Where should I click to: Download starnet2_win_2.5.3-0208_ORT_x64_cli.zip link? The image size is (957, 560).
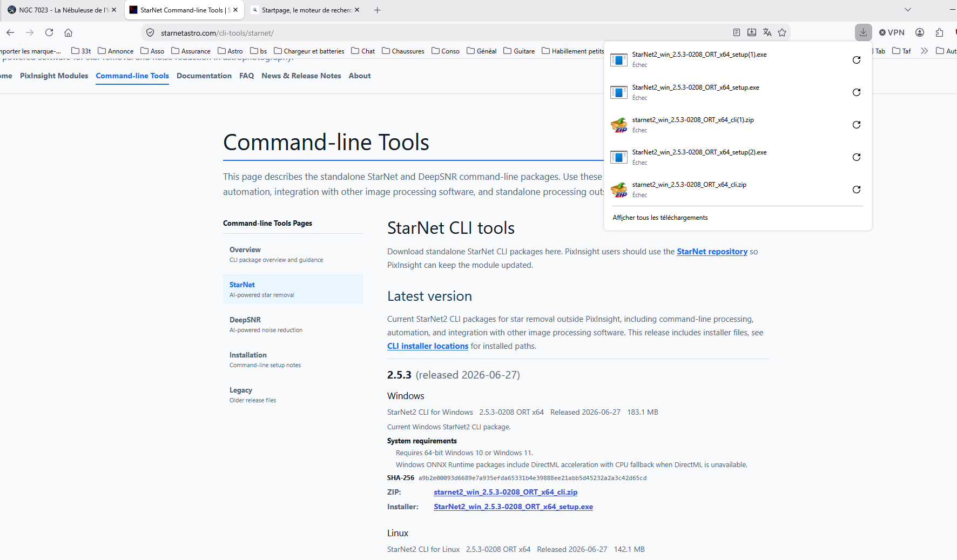(x=506, y=492)
